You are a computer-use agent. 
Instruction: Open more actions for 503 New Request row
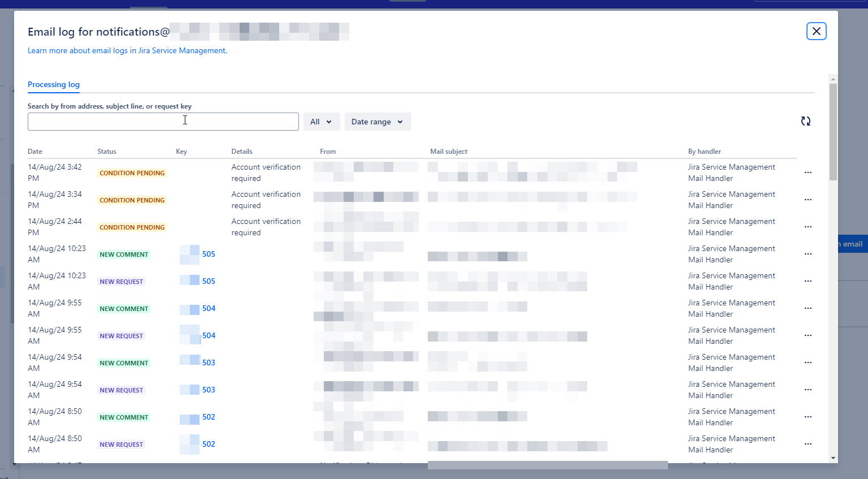(x=808, y=390)
